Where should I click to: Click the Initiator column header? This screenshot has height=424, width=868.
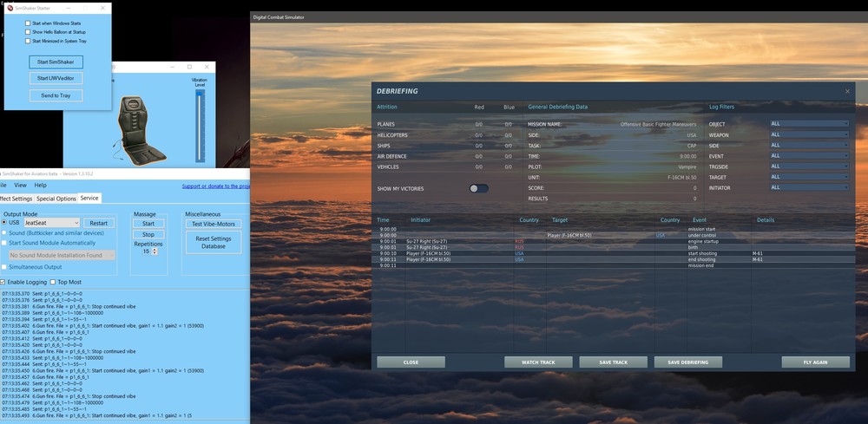pos(420,220)
